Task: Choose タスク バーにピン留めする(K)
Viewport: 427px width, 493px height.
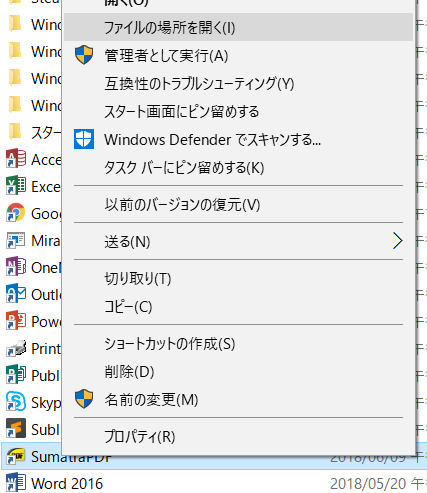Action: pyautogui.click(x=238, y=167)
